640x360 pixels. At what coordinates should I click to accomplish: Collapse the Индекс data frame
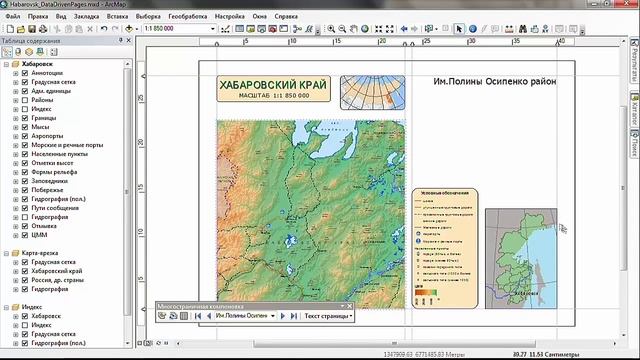click(x=6, y=307)
